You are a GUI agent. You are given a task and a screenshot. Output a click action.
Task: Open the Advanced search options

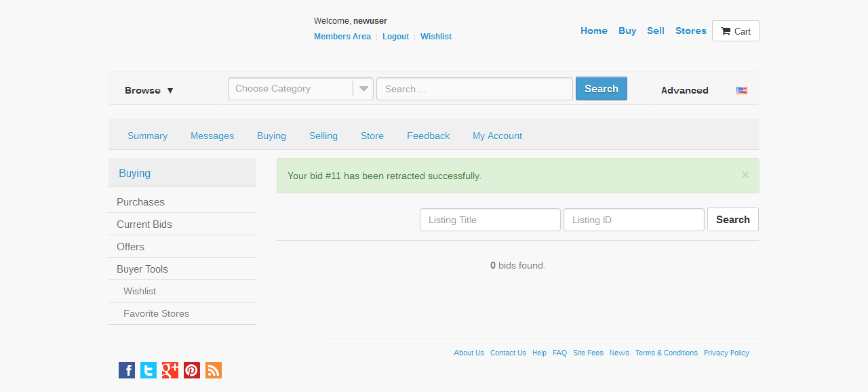coord(684,90)
